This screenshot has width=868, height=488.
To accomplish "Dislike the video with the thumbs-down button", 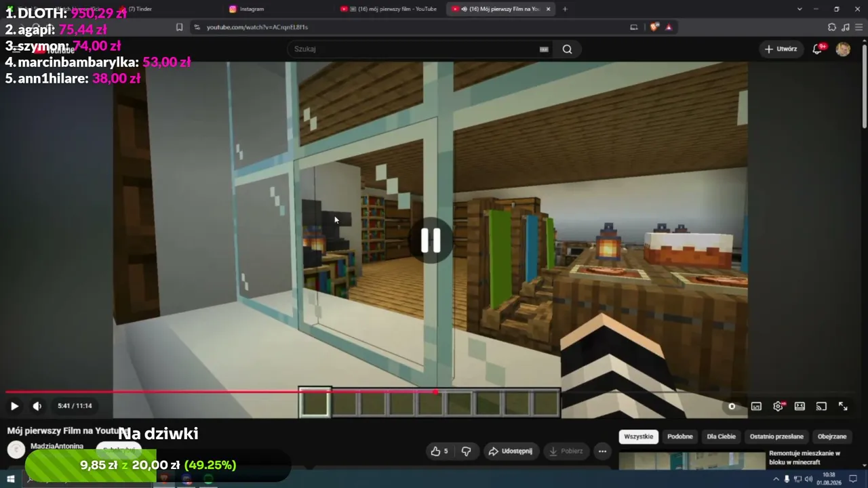I will click(466, 451).
